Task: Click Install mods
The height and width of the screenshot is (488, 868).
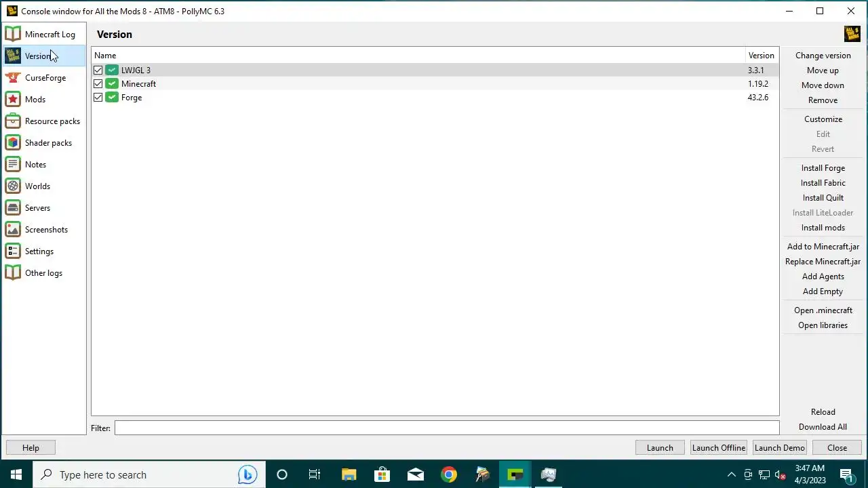Action: tap(823, 228)
